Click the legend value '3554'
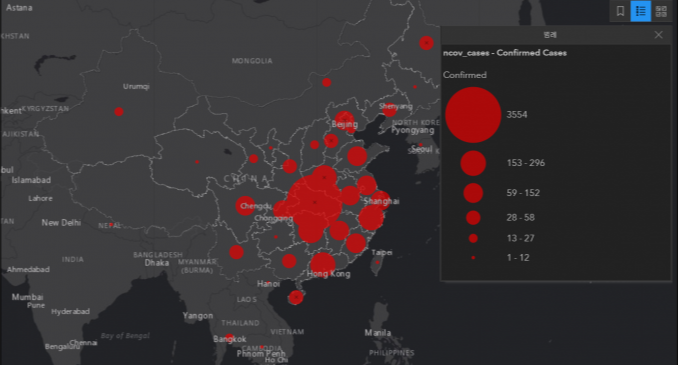The width and height of the screenshot is (678, 365). [517, 115]
